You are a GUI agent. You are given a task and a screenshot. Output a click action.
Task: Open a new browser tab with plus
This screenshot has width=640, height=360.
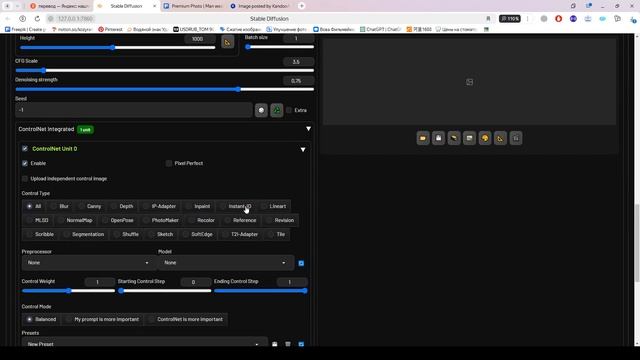[x=302, y=6]
